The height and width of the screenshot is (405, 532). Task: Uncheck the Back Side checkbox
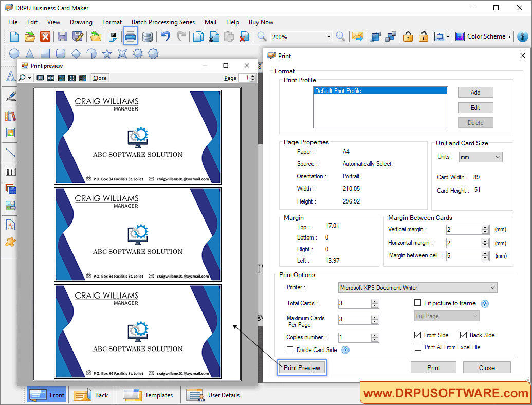[x=463, y=335]
